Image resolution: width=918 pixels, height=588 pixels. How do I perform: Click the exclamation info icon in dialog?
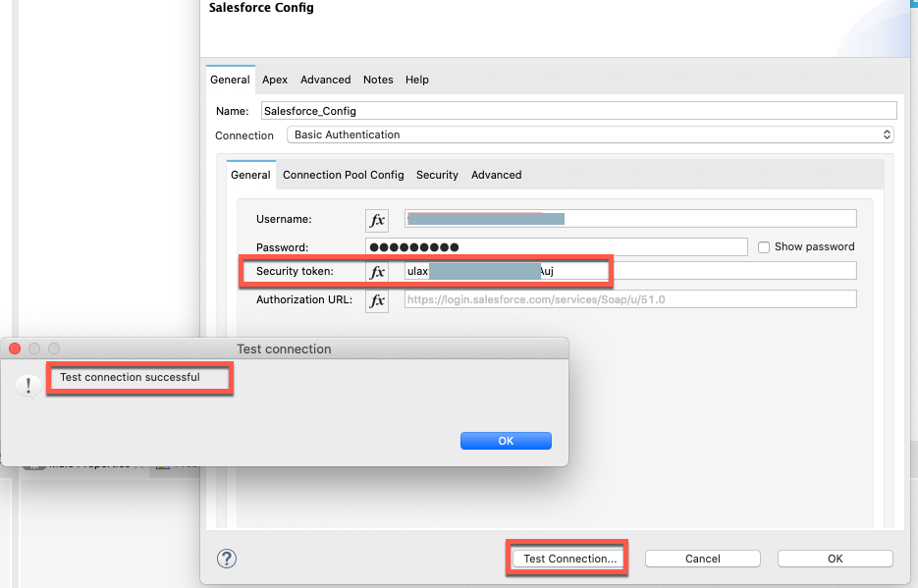coord(27,385)
